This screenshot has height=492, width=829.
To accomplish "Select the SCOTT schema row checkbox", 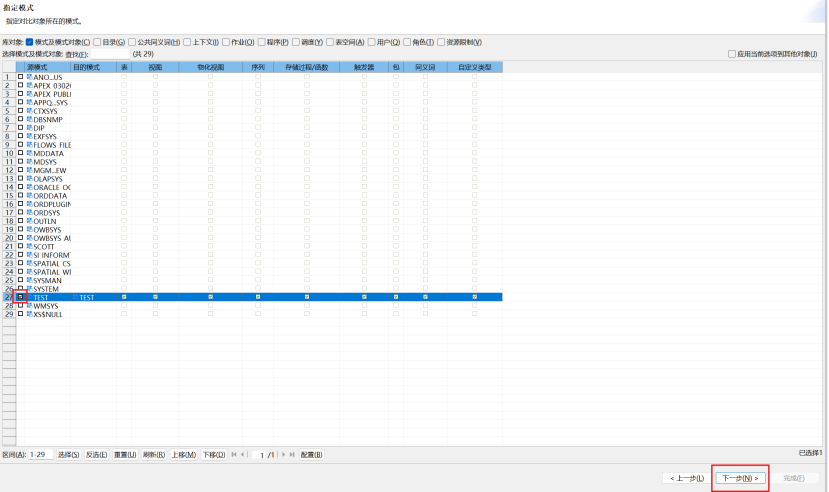I will [x=21, y=246].
